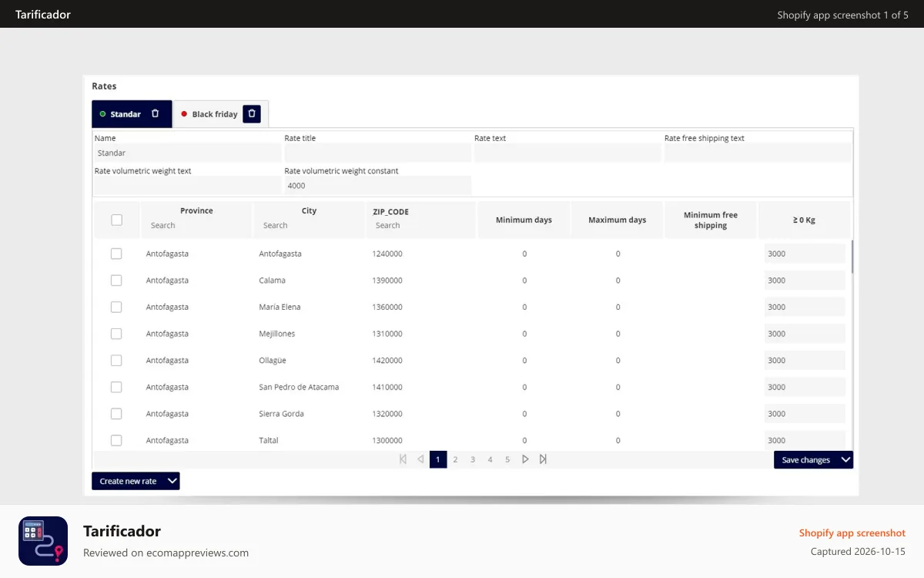Edit the 3000 rate for Sierra Gorda
This screenshot has width=924, height=578.
[805, 414]
